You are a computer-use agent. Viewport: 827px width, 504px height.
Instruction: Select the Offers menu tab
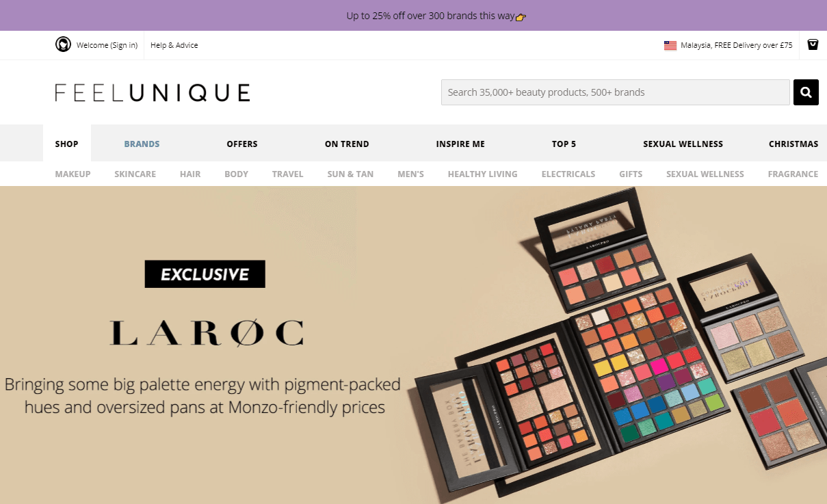pos(242,144)
